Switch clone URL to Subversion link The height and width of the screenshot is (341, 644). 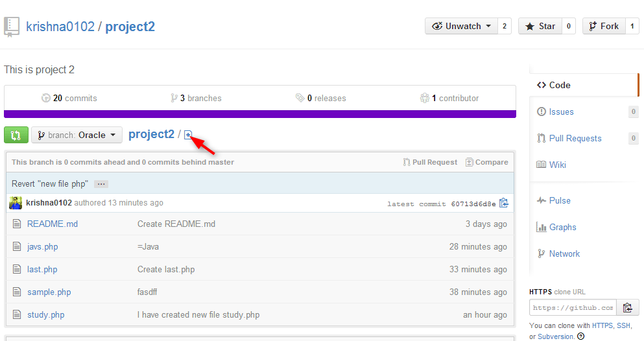pyautogui.click(x=555, y=336)
